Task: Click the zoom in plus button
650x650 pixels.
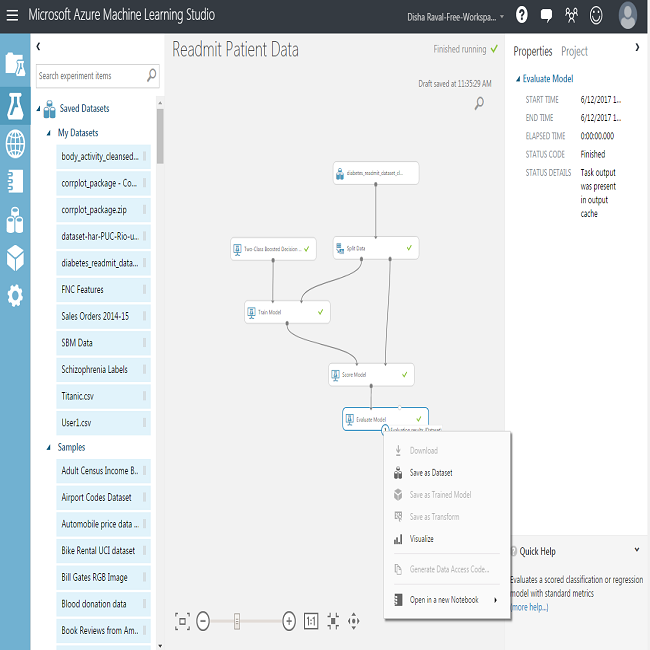Action: [289, 621]
